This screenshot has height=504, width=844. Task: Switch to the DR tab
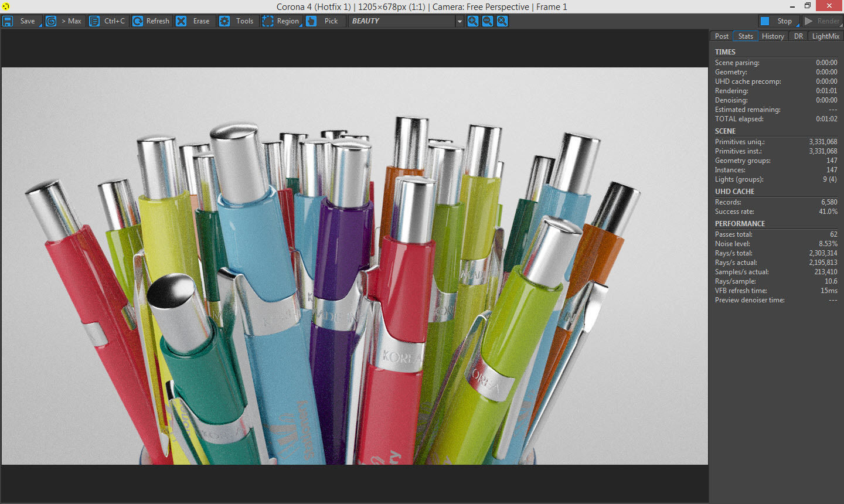point(798,36)
